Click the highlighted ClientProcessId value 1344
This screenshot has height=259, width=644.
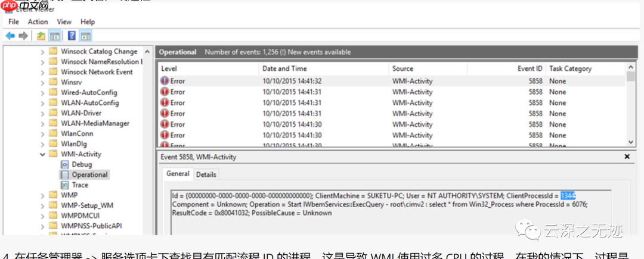coord(568,196)
